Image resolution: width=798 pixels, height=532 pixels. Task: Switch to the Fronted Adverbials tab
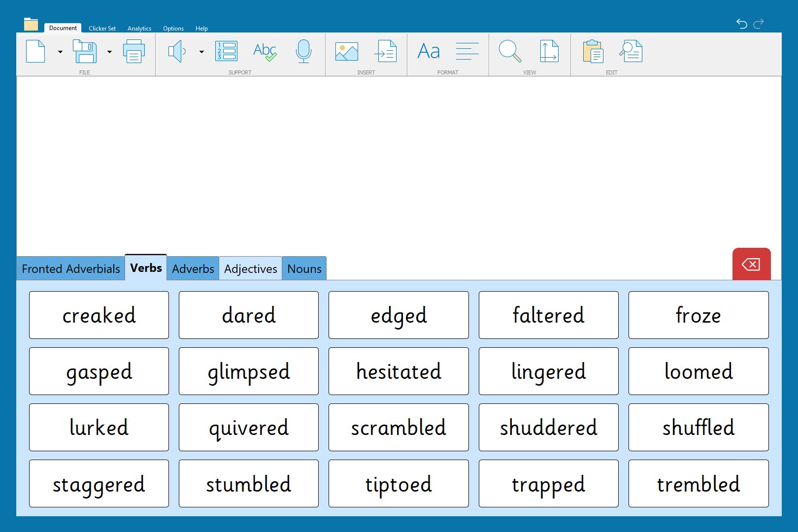pyautogui.click(x=71, y=268)
